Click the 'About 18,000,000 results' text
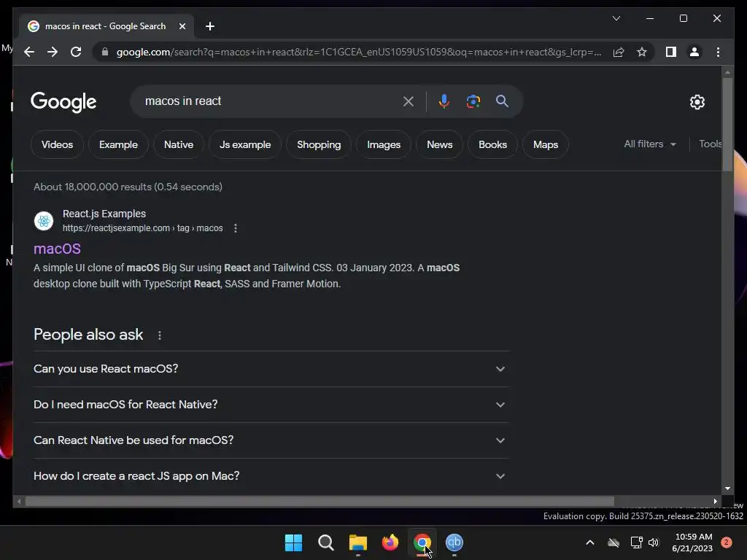This screenshot has width=747, height=560. 128,187
